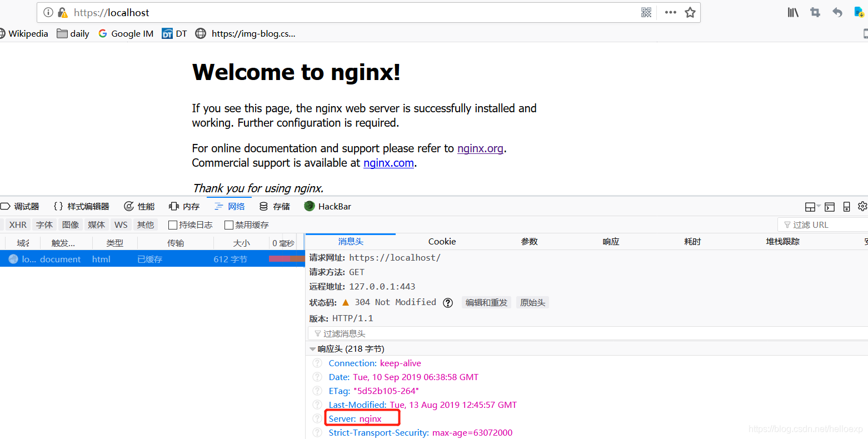
Task: Open the DT bookmark
Action: coord(174,33)
